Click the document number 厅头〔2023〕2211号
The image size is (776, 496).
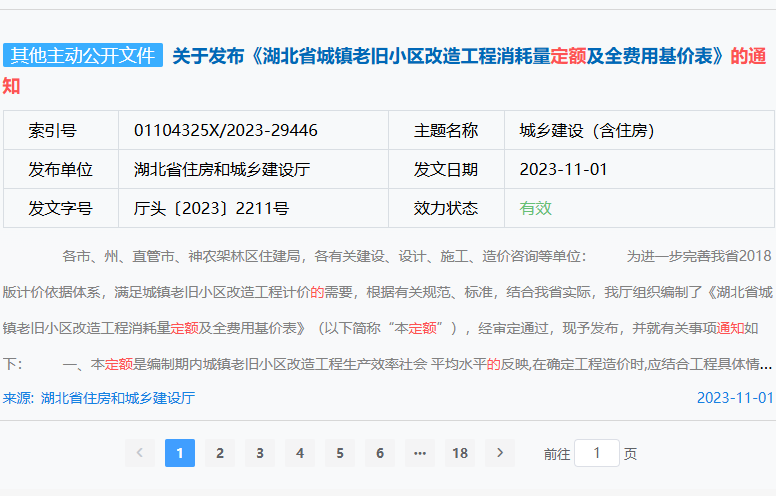(212, 208)
